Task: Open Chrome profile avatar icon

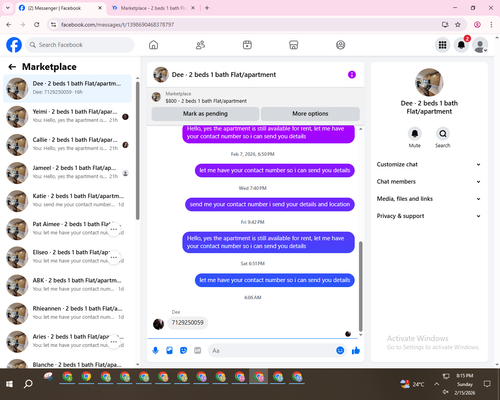Action: click(477, 25)
